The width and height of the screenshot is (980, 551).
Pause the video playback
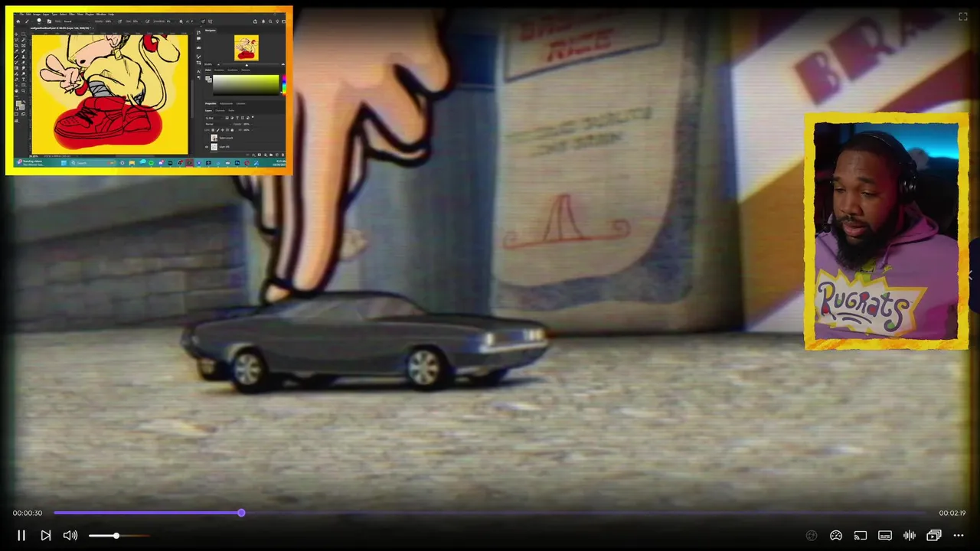click(21, 536)
